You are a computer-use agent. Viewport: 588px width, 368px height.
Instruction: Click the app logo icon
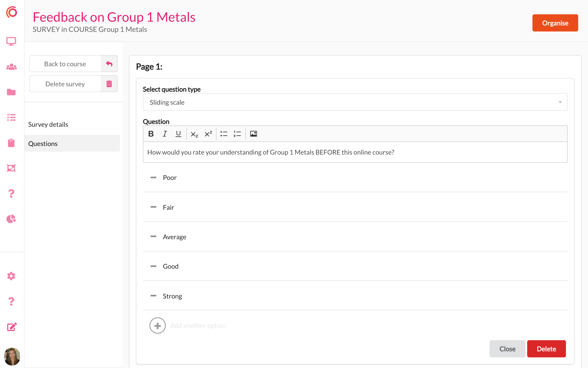pyautogui.click(x=11, y=12)
